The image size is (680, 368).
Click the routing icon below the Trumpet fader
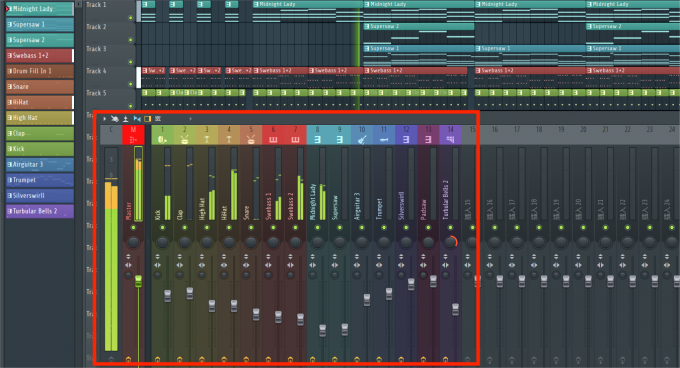(x=379, y=359)
